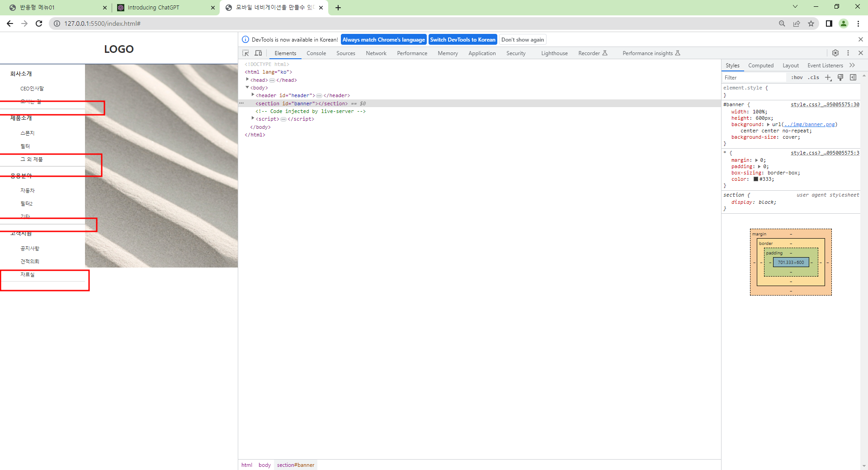Screen dimensions: 868x470
Task: Expand the head element node
Action: (x=247, y=80)
